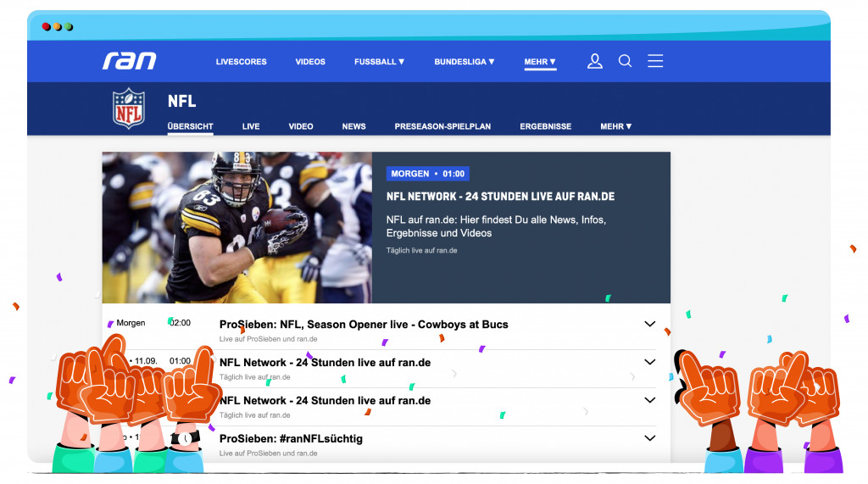Viewport: 868px width, 484px height.
Task: Expand the Fussball dropdown menu
Action: click(379, 62)
